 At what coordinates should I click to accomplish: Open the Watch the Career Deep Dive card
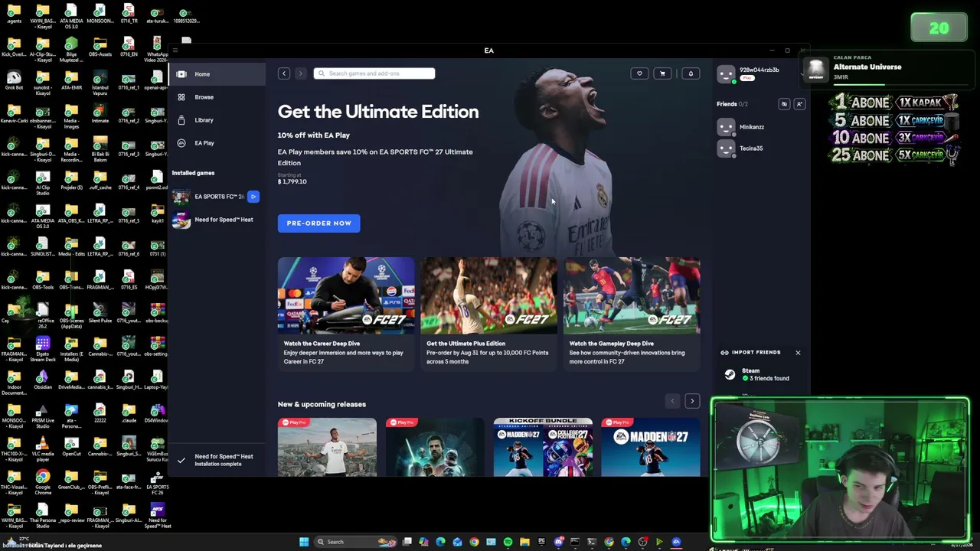tap(346, 314)
